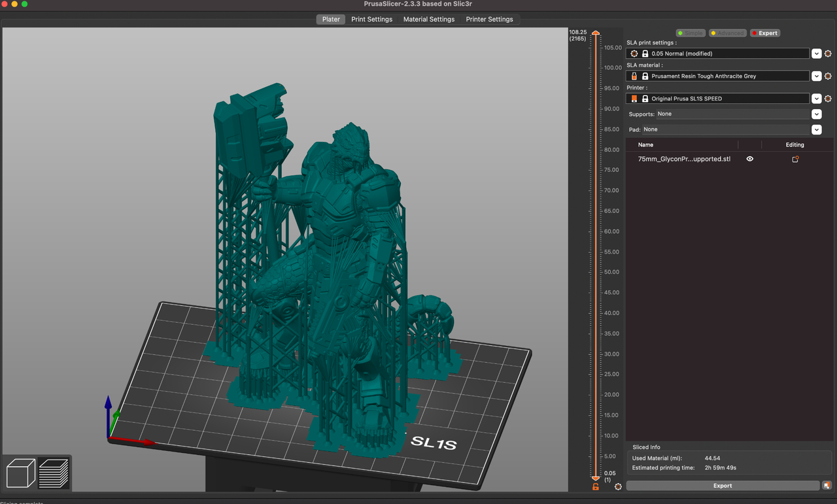Select Advanced mode

point(728,33)
